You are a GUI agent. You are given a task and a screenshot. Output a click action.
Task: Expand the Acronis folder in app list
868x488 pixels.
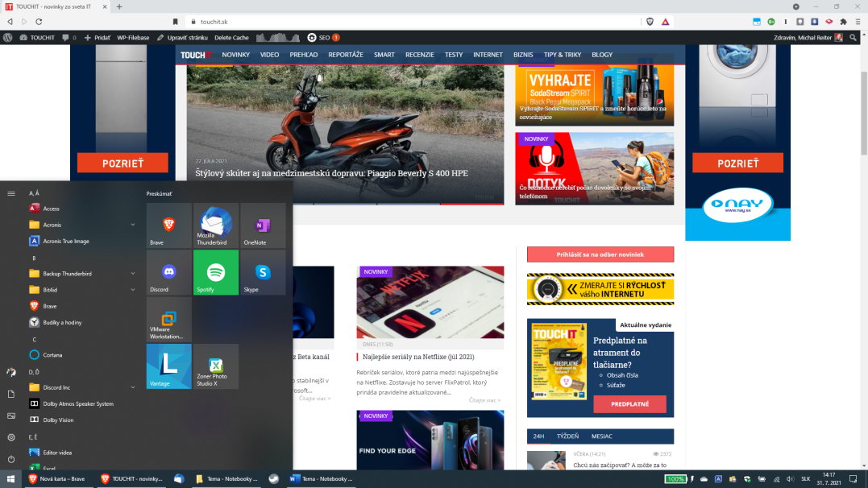133,225
